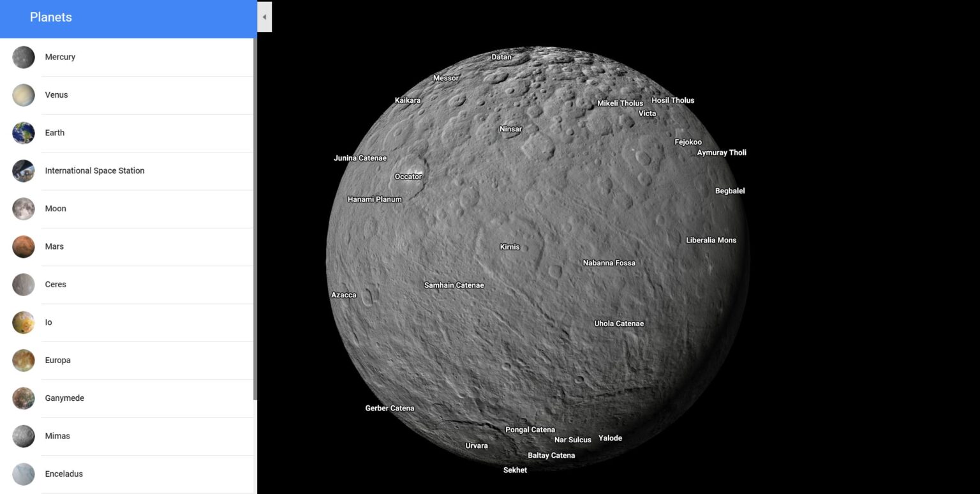Collapse the Planets sidebar panel

(264, 17)
